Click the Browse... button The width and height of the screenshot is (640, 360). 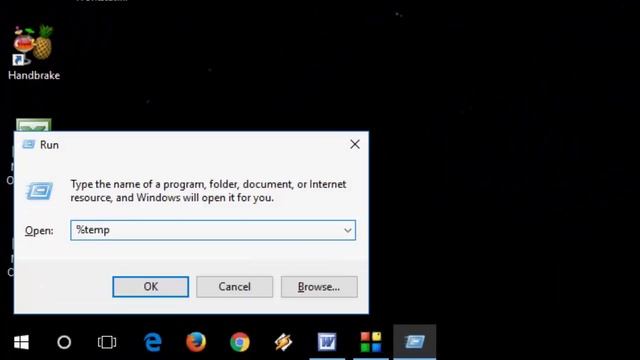319,287
